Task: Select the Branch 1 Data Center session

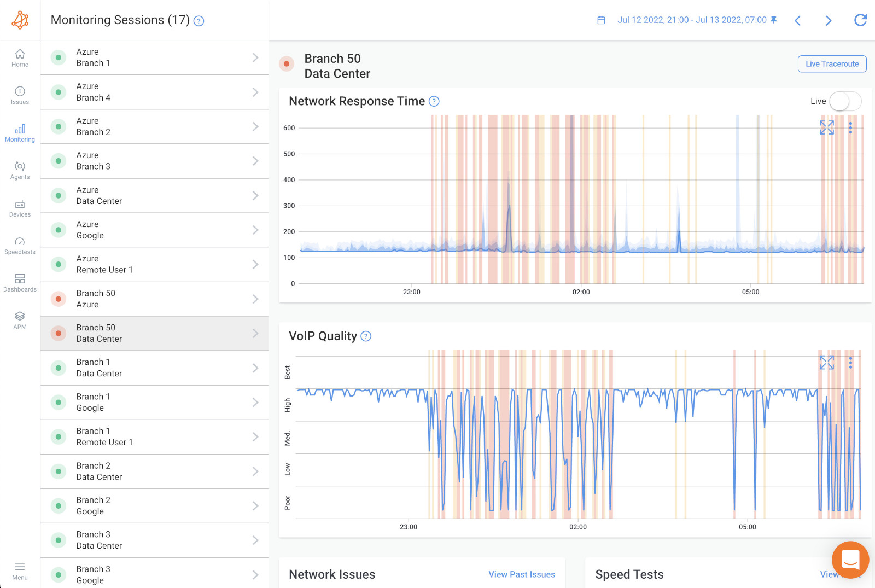Action: click(155, 368)
